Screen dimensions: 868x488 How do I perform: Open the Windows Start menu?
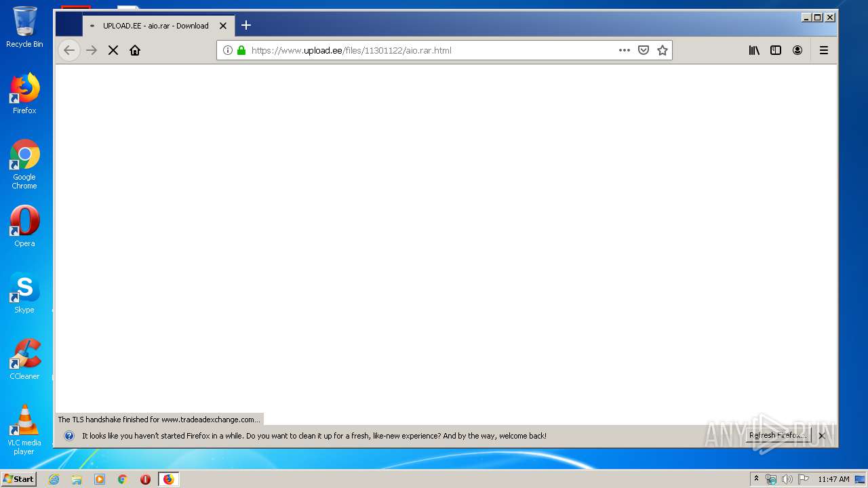(18, 479)
